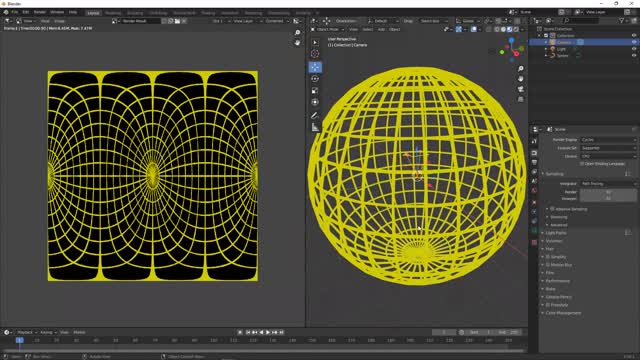640x360 pixels.
Task: Click the viewport zoom magnifier icon
Action: click(x=520, y=69)
